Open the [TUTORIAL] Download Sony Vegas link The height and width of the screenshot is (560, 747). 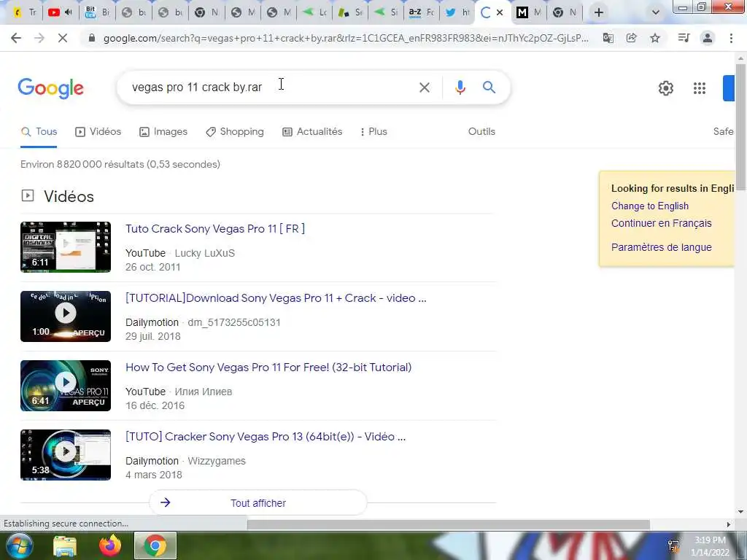[276, 298]
